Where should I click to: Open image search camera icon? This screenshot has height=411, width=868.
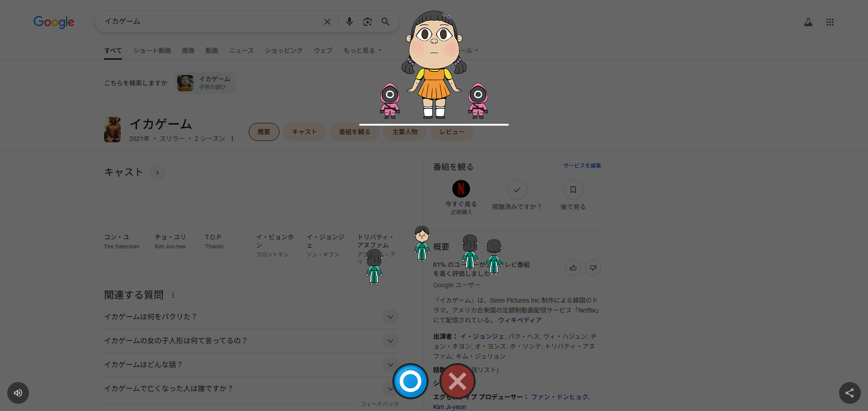pyautogui.click(x=368, y=22)
